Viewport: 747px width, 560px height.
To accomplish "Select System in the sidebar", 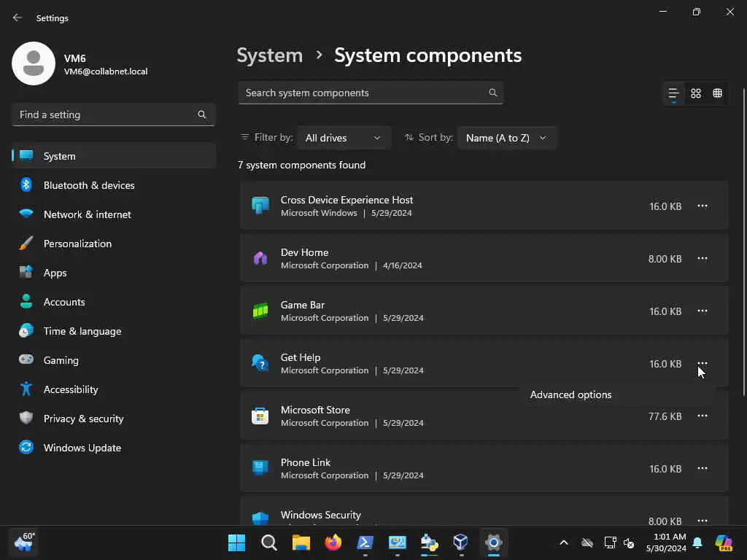I will [113, 156].
